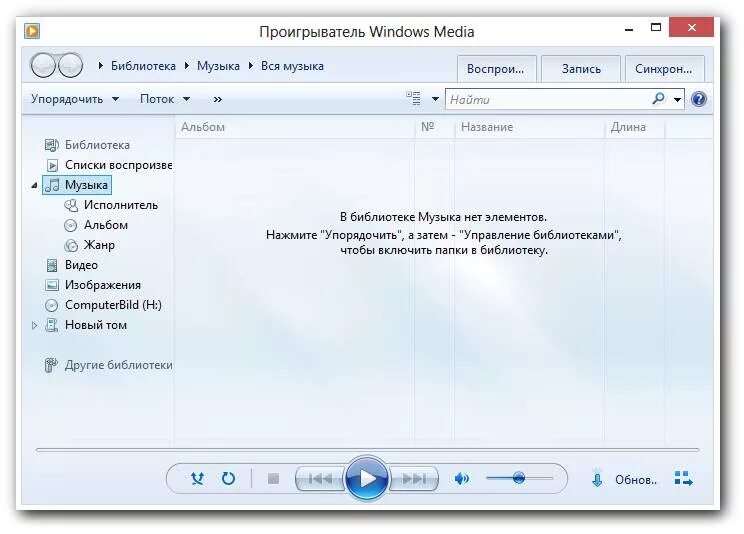The width and height of the screenshot is (744, 534).
Task: Select the 'Музыка' tree node
Action: [77, 185]
